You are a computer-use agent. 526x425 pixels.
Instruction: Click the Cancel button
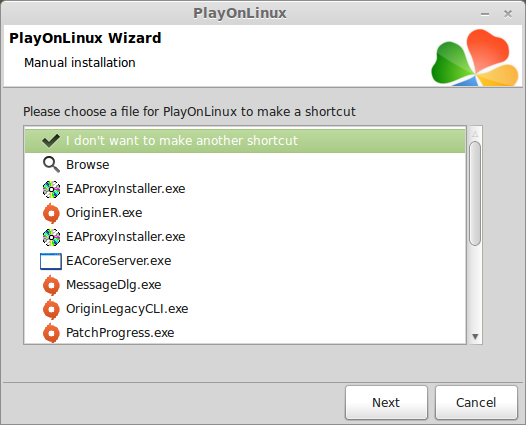(476, 403)
